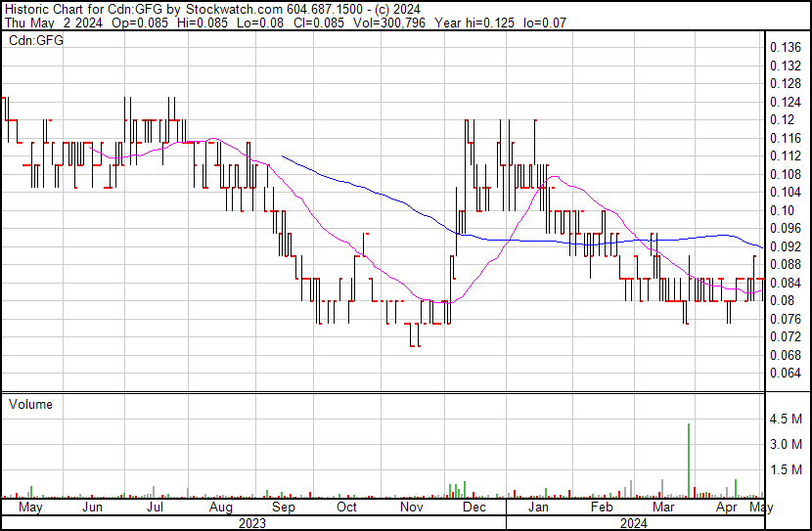Viewport: 812px width, 531px height.
Task: Click the Volume panel label
Action: point(30,404)
